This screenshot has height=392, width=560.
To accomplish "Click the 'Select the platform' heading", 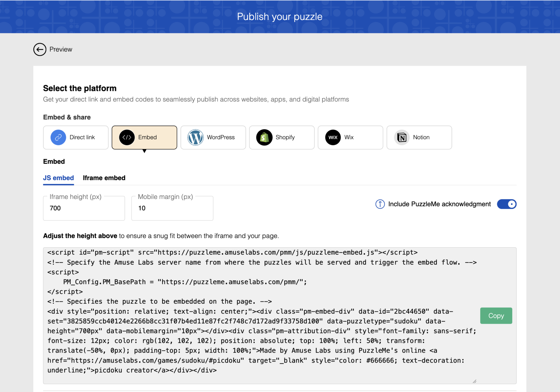I will (80, 88).
